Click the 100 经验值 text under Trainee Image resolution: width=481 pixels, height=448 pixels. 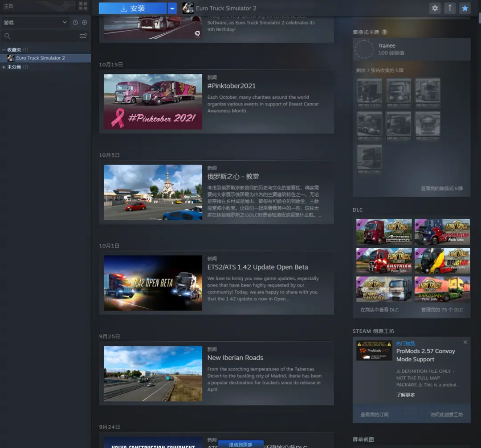pos(391,53)
